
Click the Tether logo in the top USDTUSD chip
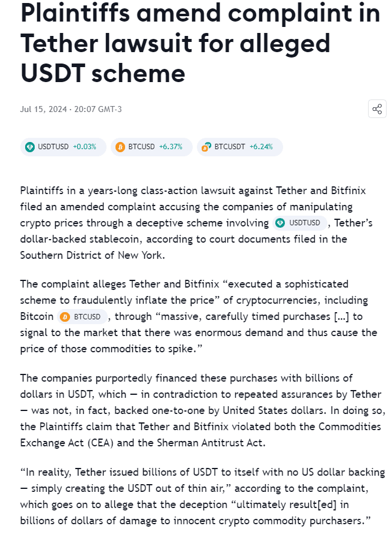(x=30, y=147)
